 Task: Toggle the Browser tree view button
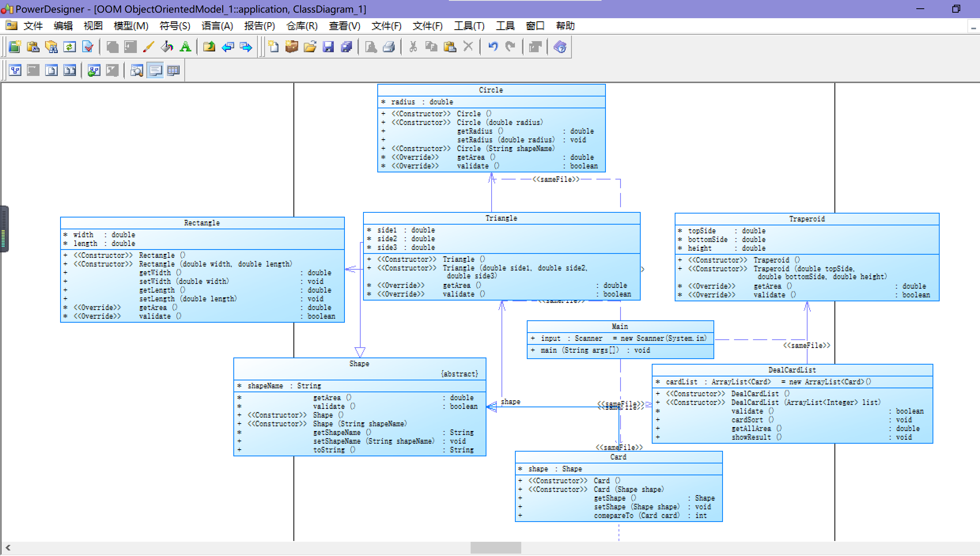[x=15, y=71]
